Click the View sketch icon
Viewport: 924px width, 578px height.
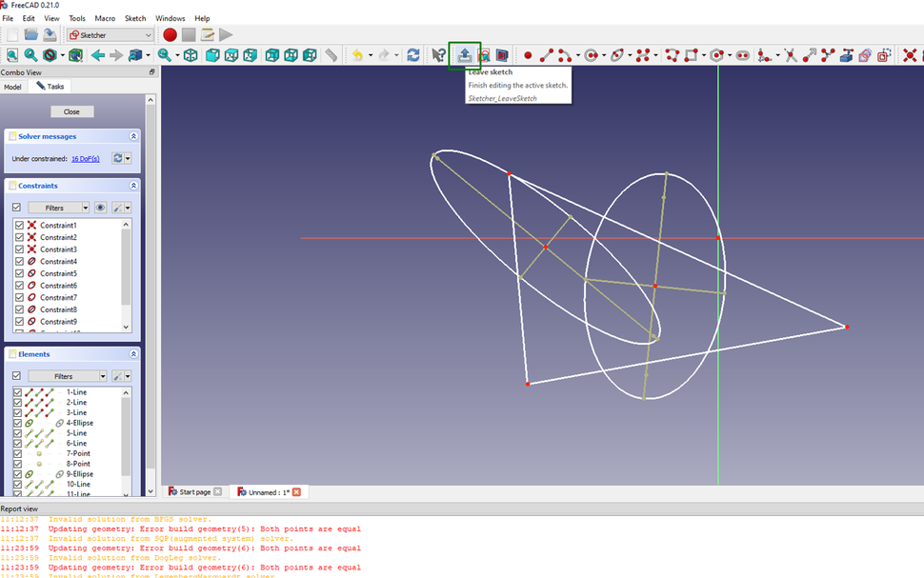(484, 55)
